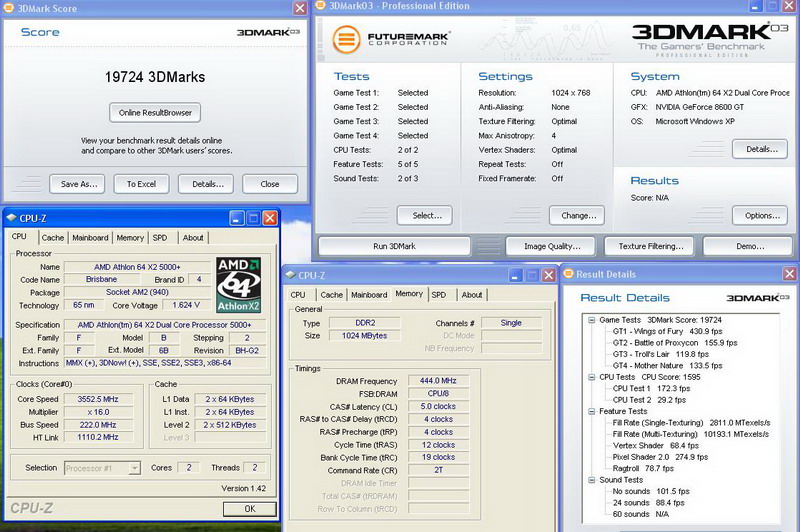Select the No sounds 101.5 fps row

pos(651,491)
